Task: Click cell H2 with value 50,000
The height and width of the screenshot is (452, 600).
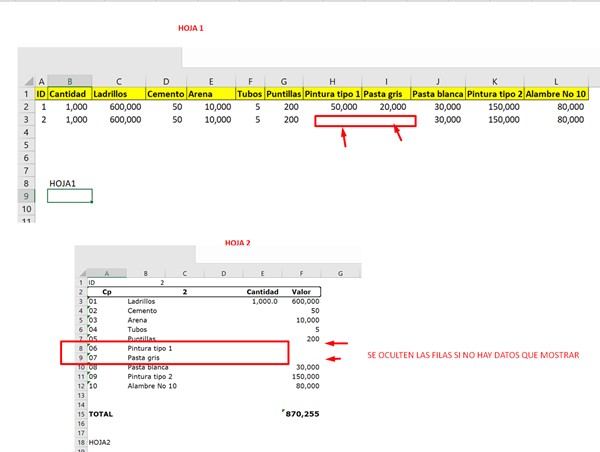Action: point(332,107)
